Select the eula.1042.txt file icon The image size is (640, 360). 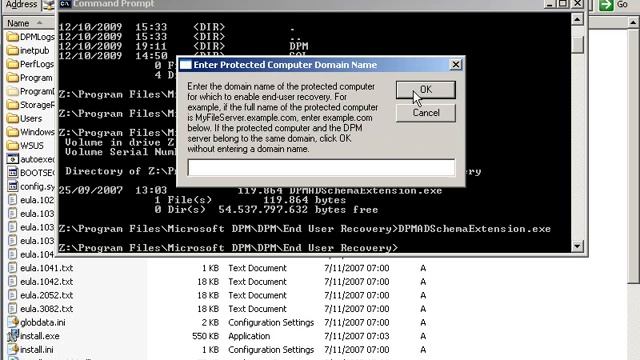13,282
